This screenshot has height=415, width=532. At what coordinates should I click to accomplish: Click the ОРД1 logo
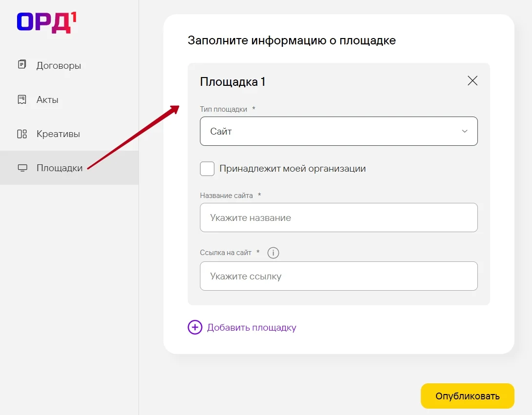[47, 23]
